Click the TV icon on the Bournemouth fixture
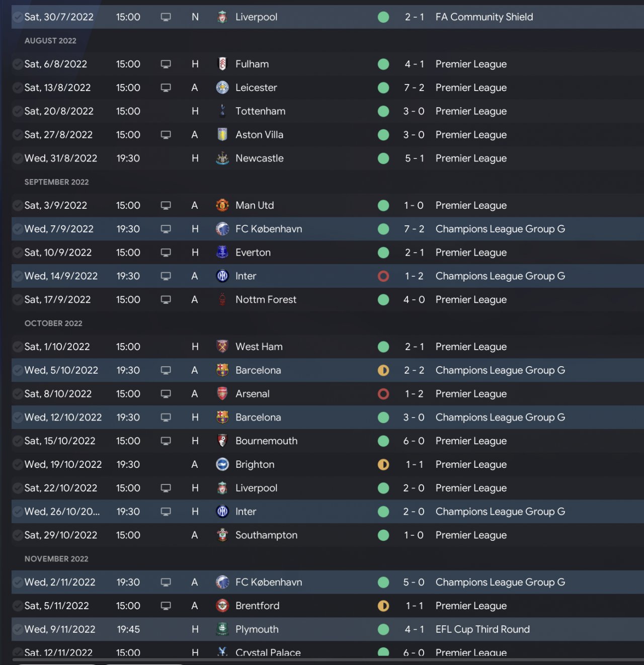Screen dimensions: 644x665 [166, 441]
